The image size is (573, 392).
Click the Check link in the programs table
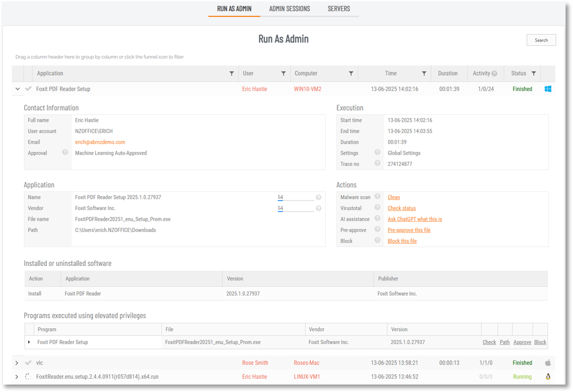(x=489, y=343)
